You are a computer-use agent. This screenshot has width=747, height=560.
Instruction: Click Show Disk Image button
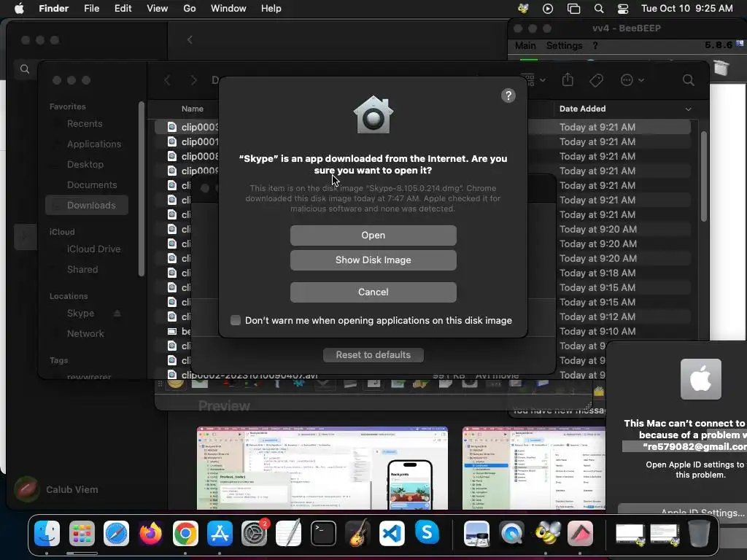[x=373, y=260]
